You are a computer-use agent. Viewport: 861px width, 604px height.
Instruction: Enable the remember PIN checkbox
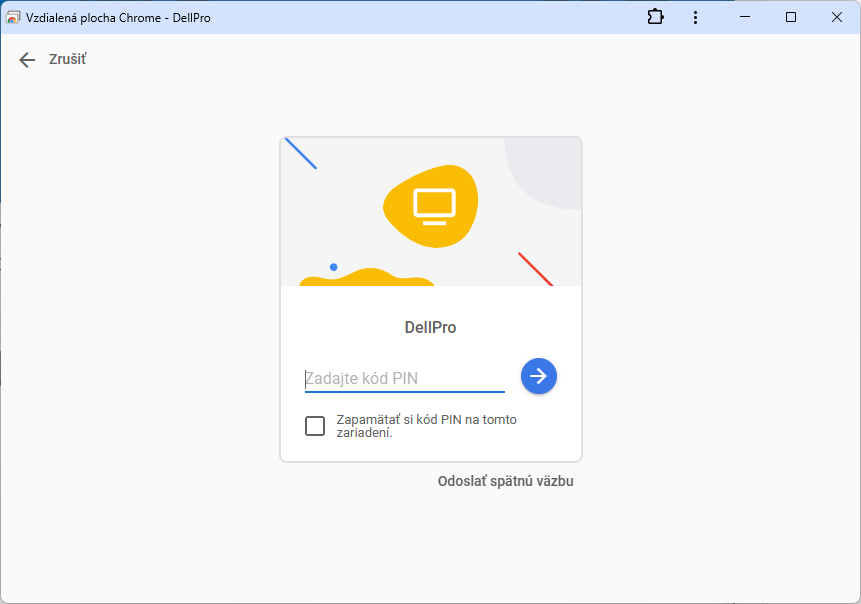pyautogui.click(x=315, y=426)
